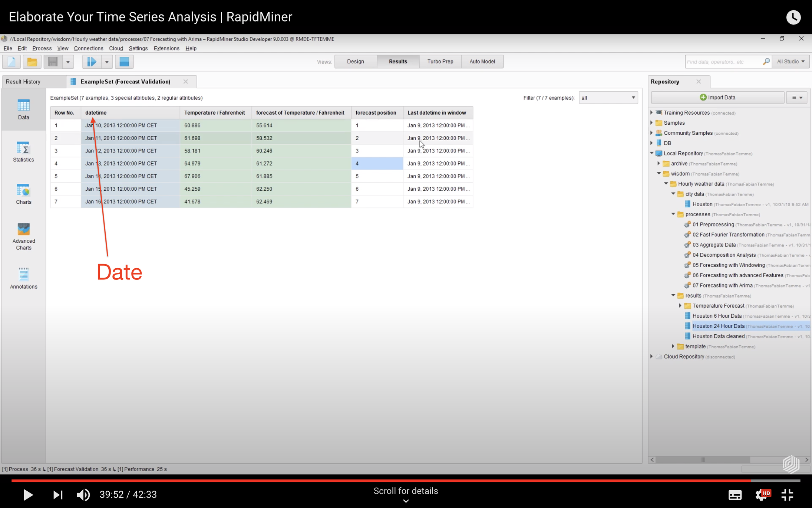This screenshot has width=812, height=508.
Task: Close the ExampleSet (Forecast Validation) tab
Action: click(x=186, y=82)
